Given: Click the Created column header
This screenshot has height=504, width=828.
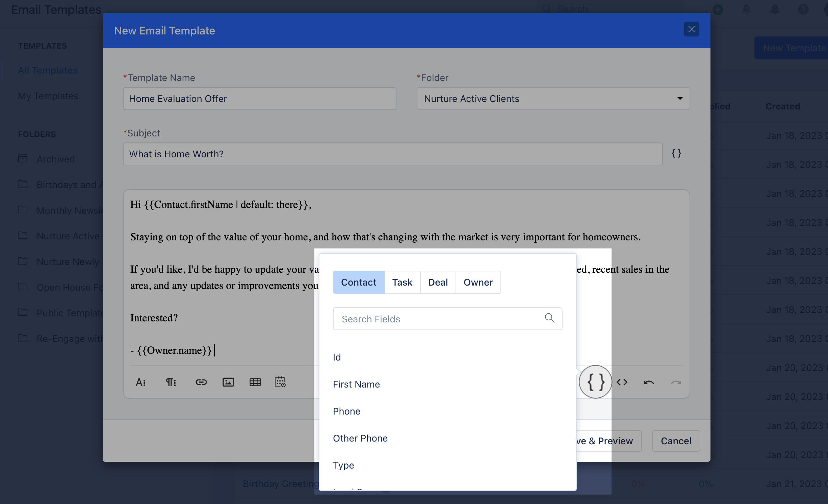Looking at the screenshot, I should coord(783,106).
